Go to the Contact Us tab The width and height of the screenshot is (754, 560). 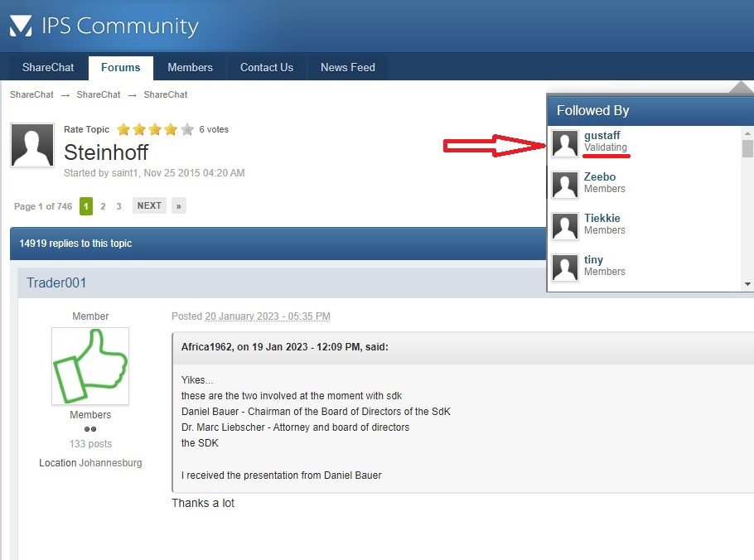(x=267, y=68)
